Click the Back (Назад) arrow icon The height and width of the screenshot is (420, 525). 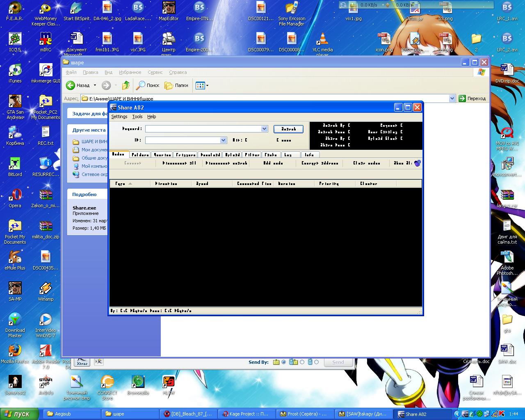pos(71,85)
